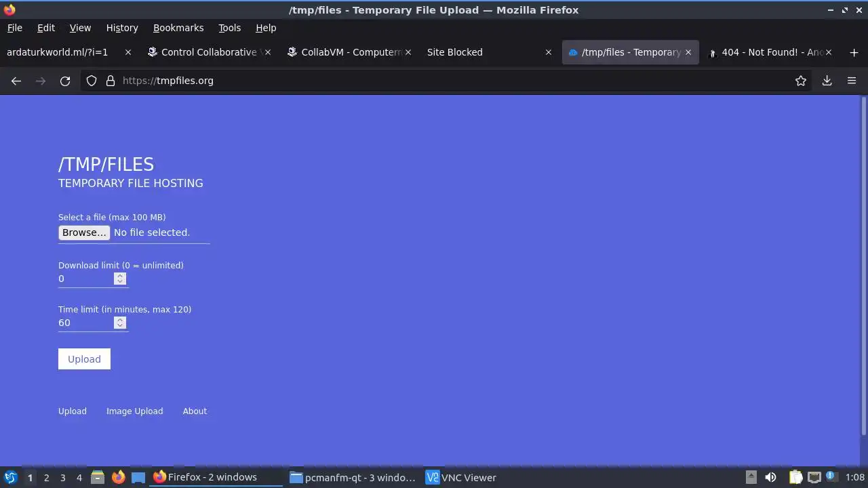Reload the tmpfiles.org page
This screenshot has width=868, height=488.
pyautogui.click(x=65, y=81)
